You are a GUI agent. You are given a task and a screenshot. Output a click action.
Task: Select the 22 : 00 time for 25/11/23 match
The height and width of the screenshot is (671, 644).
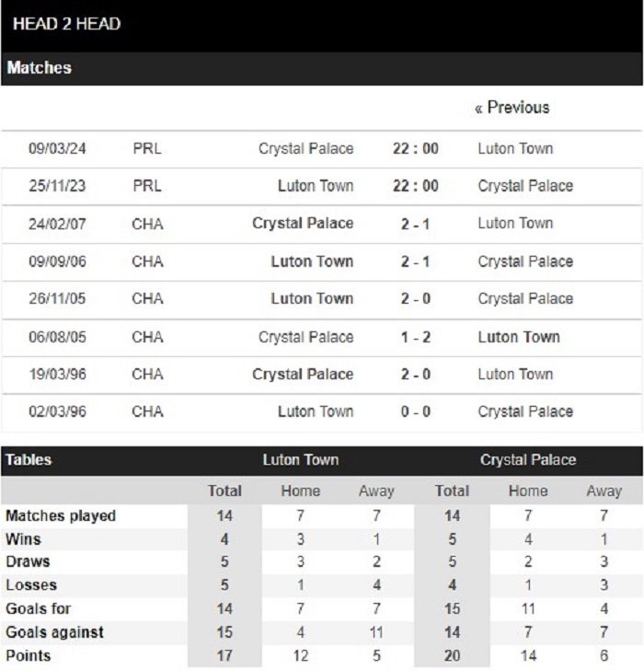(416, 186)
